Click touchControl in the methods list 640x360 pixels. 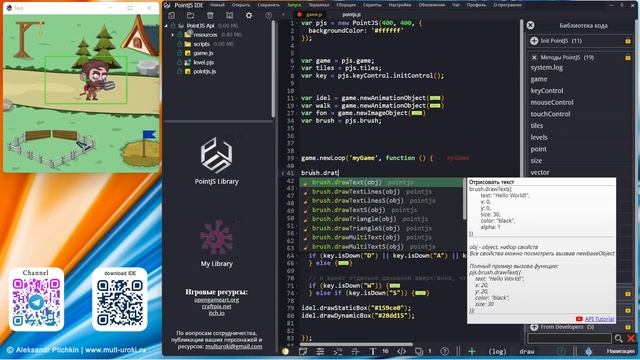click(551, 114)
